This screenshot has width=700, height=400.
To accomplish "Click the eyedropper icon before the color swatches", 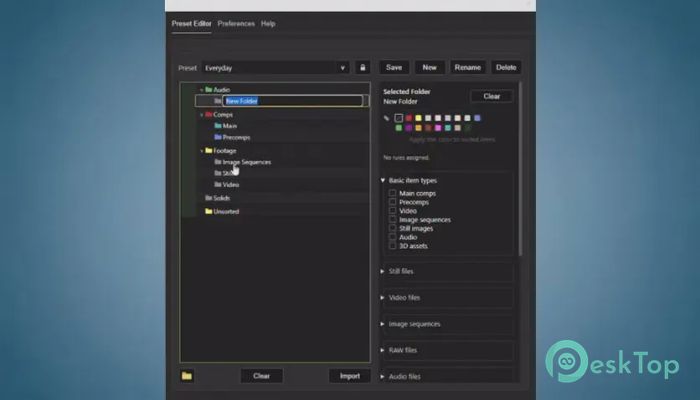I will [x=387, y=118].
